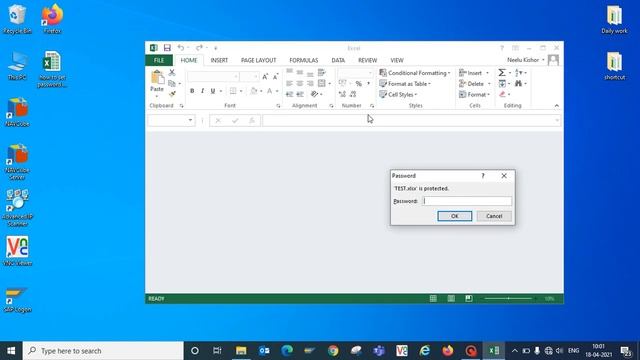Open Format as Table dropdown
This screenshot has width=640, height=360.
pos(405,84)
